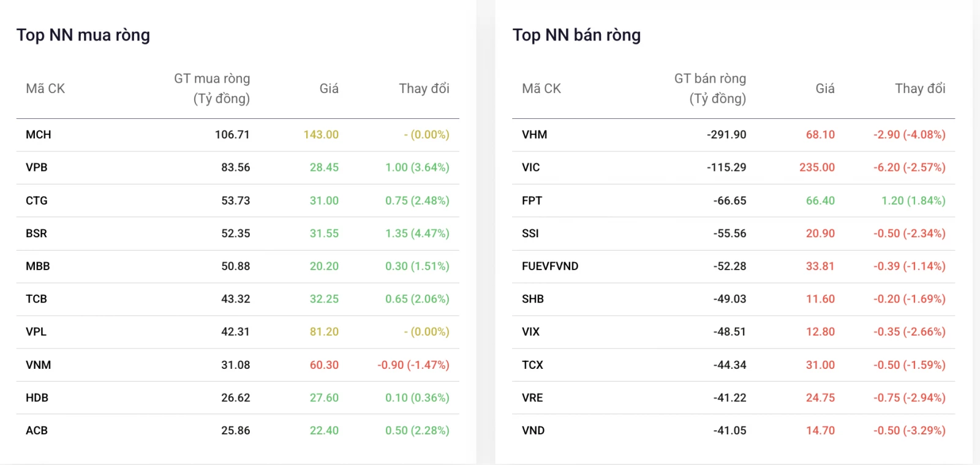The height and width of the screenshot is (465, 980).
Task: Select VPL price "81.20"
Action: pos(324,331)
